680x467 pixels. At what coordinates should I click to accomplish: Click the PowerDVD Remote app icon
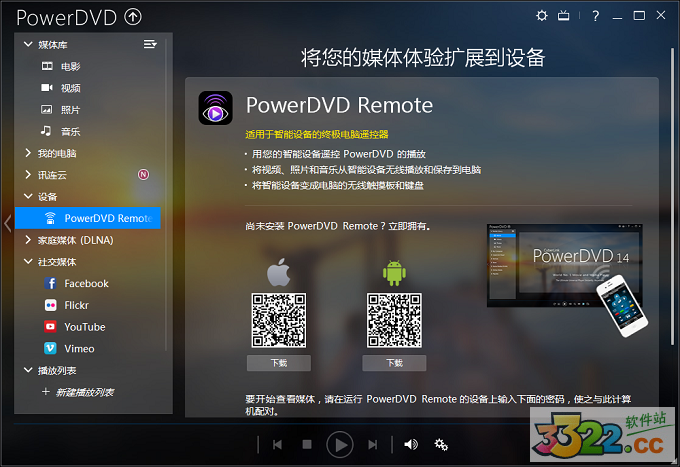pyautogui.click(x=216, y=108)
